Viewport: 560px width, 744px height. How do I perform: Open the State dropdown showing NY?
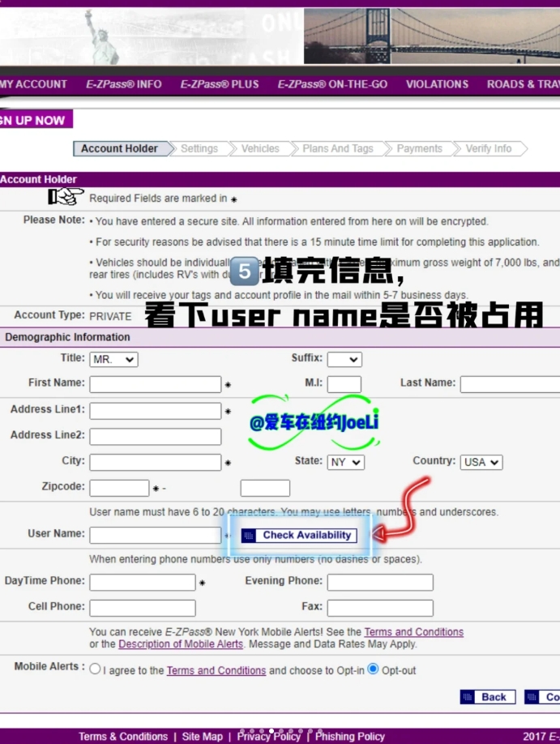[x=346, y=462]
